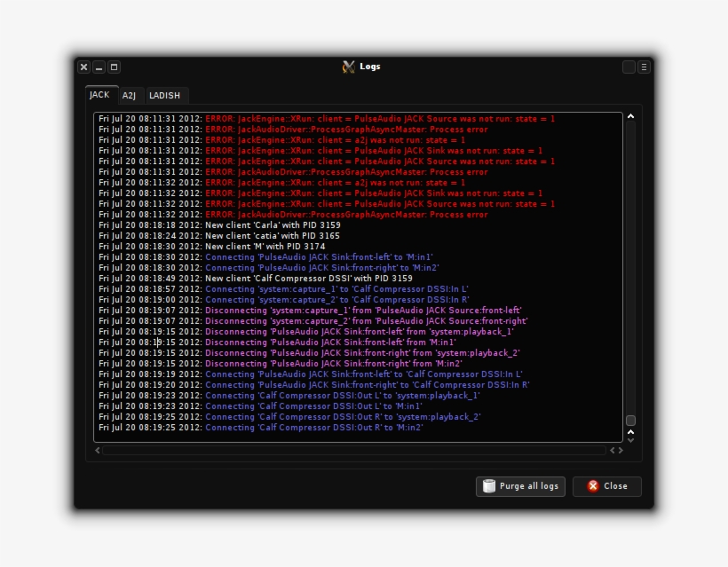This screenshot has width=728, height=567.
Task: Click the rightmost arrow of the horizontal scrollbar
Action: tap(621, 451)
